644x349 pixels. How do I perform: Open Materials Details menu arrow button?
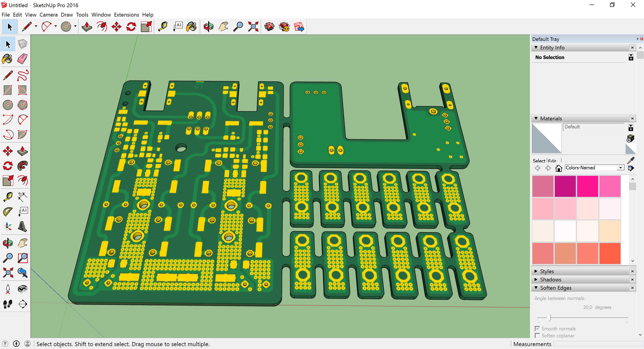(x=631, y=168)
